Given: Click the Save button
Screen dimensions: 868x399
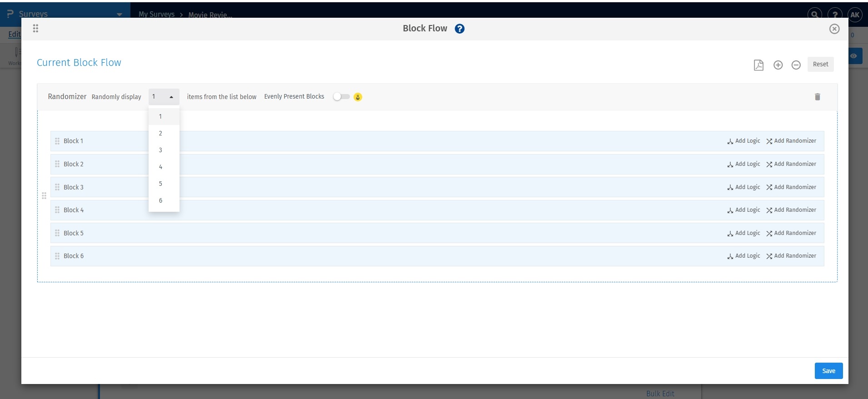Looking at the screenshot, I should [x=828, y=371].
